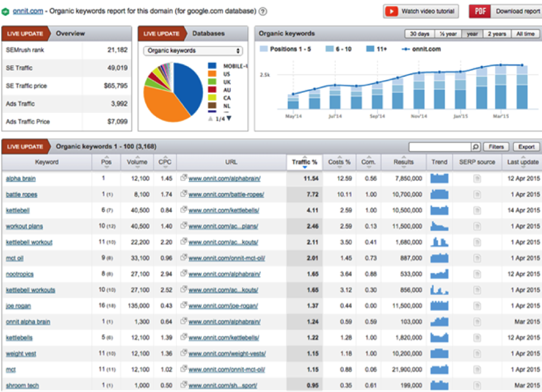Sort table by Results column

click(403, 162)
